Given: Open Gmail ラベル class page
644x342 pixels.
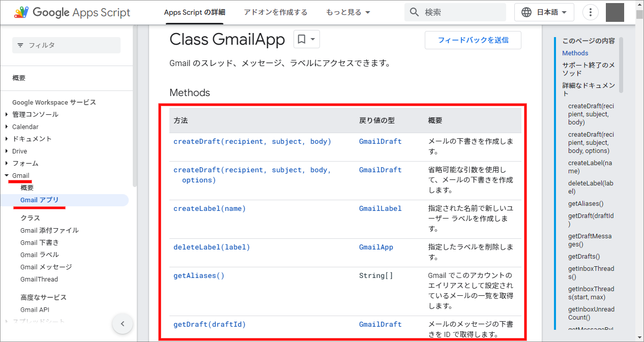Looking at the screenshot, I should [x=39, y=255].
